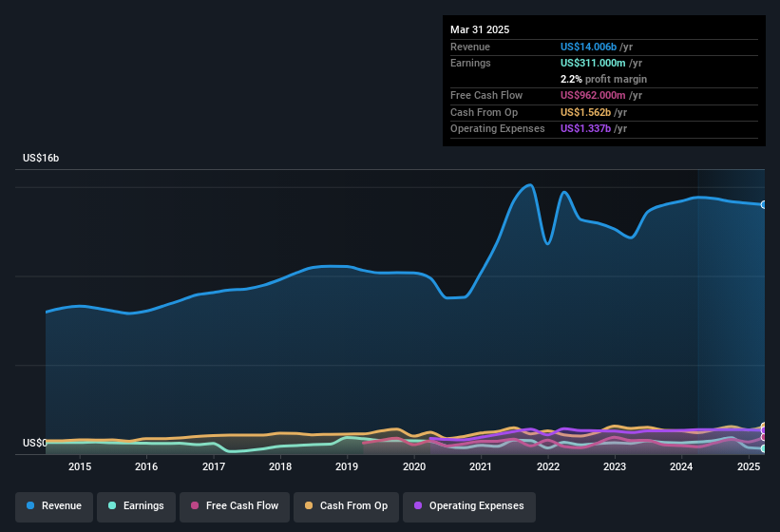Click the US$14.006b revenue value
The width and height of the screenshot is (780, 532).
tap(588, 47)
